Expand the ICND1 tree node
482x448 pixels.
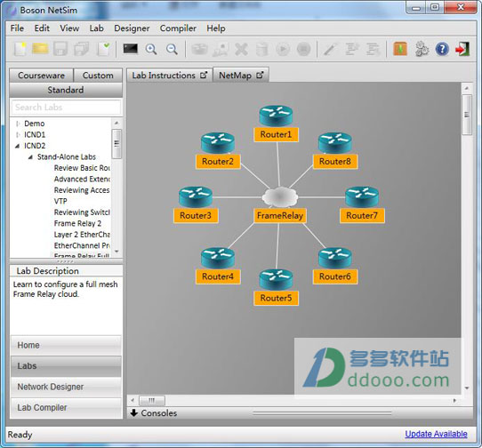click(x=18, y=134)
